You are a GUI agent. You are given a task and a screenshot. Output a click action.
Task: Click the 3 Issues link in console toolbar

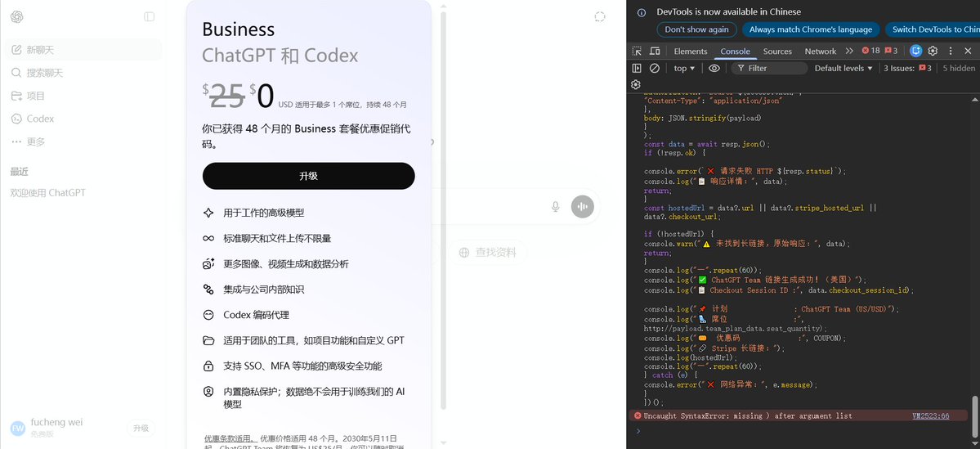pyautogui.click(x=907, y=68)
